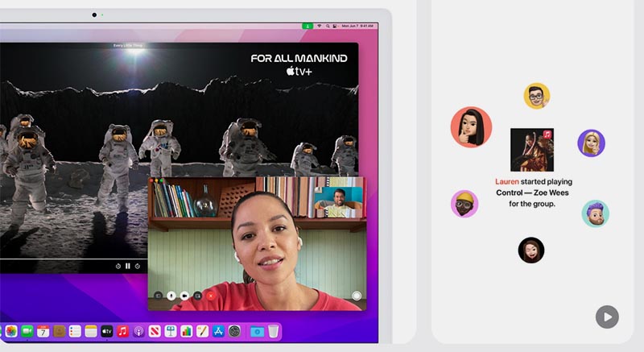Select the blonde Memoji on purple circle
This screenshot has height=352, width=644.
click(592, 143)
